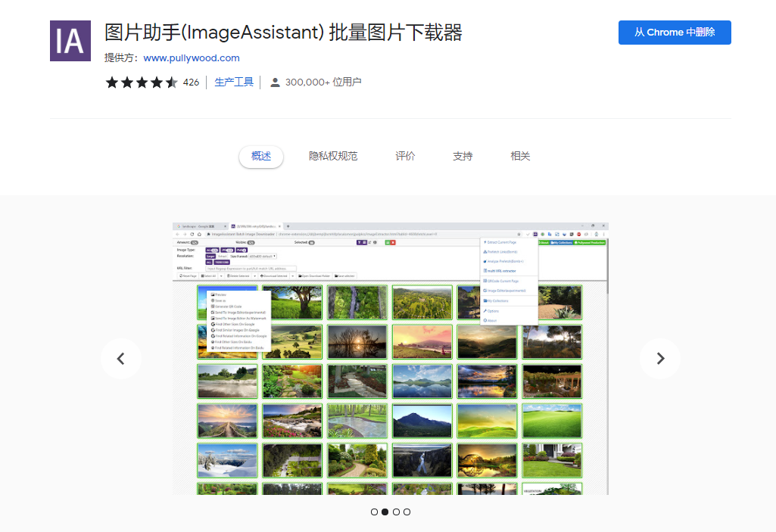Choose Options from the ImageAssistant popup menu

coord(490,311)
